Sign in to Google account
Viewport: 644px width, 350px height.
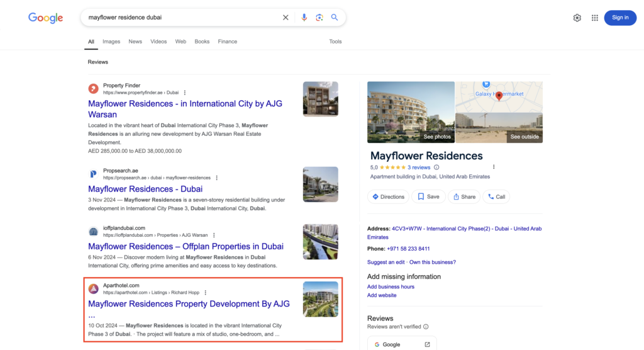[x=620, y=18]
